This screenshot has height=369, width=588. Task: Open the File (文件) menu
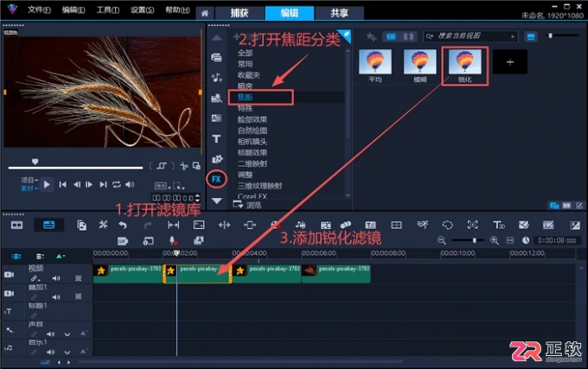39,10
